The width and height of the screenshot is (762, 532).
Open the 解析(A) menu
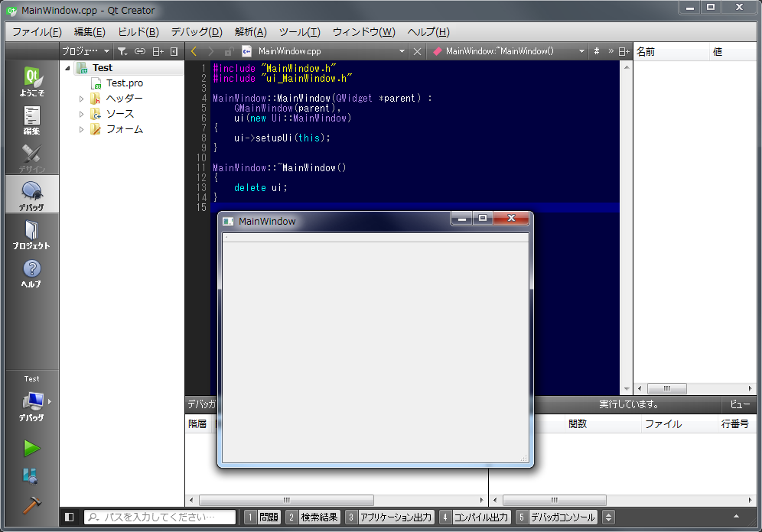tap(250, 32)
